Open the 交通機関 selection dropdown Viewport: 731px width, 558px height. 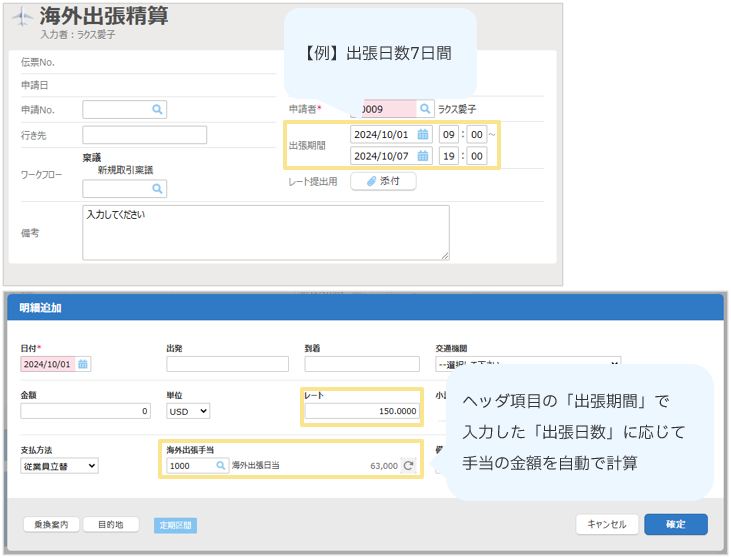point(528,364)
